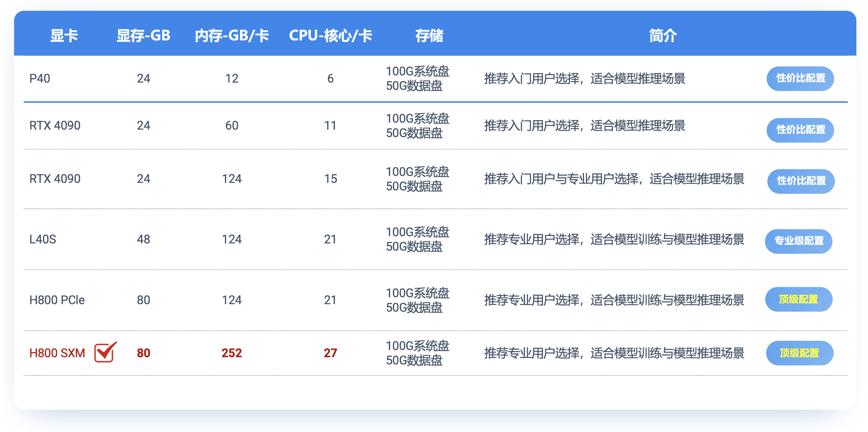Select the red H800 SXM name cell
The image size is (868, 432).
pos(57,353)
